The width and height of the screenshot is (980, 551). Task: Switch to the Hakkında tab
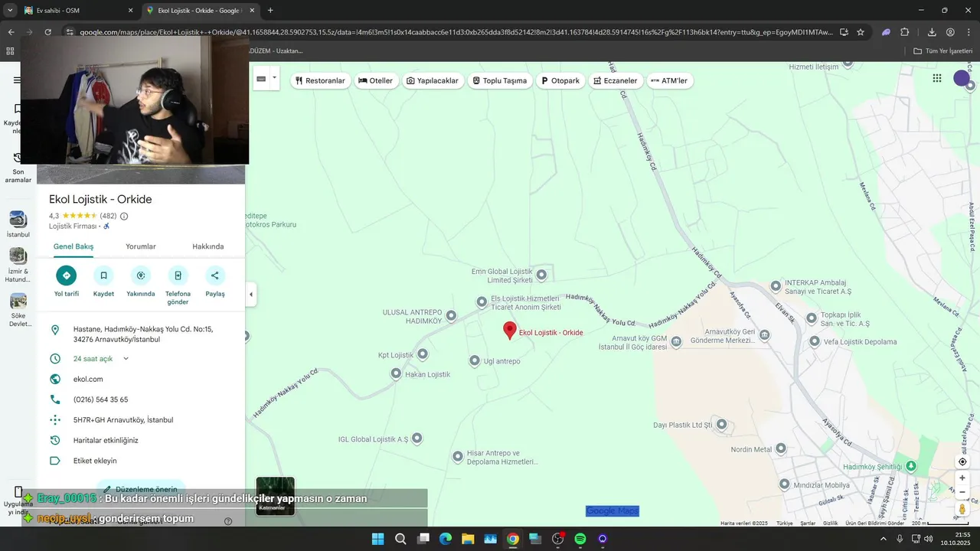208,246
